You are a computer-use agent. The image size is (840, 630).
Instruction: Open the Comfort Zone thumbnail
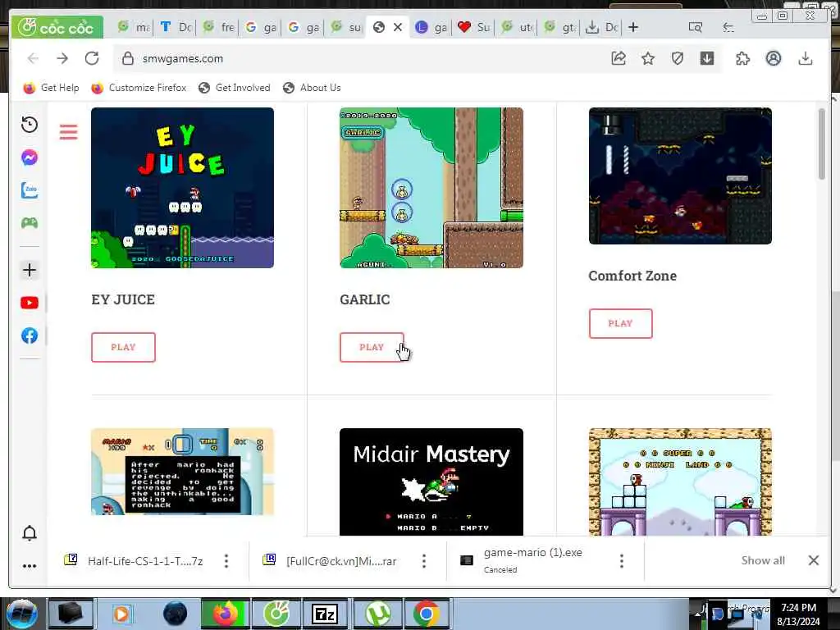(680, 176)
